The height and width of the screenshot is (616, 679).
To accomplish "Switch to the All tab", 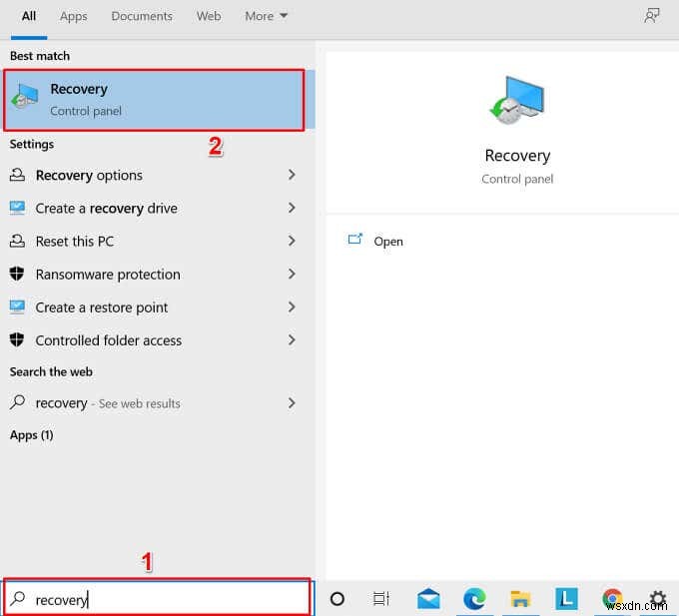I will pos(29,16).
